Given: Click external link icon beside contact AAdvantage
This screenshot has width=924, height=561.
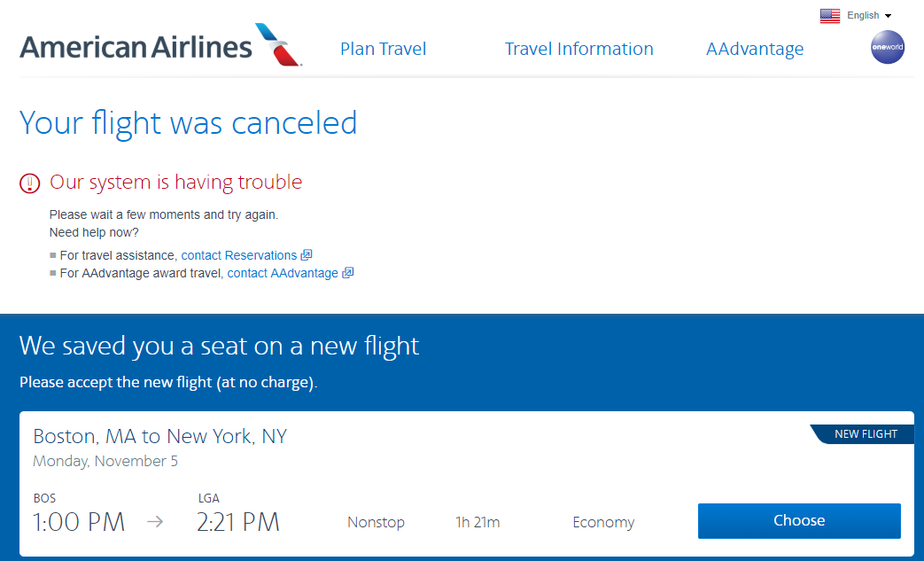Looking at the screenshot, I should [348, 273].
